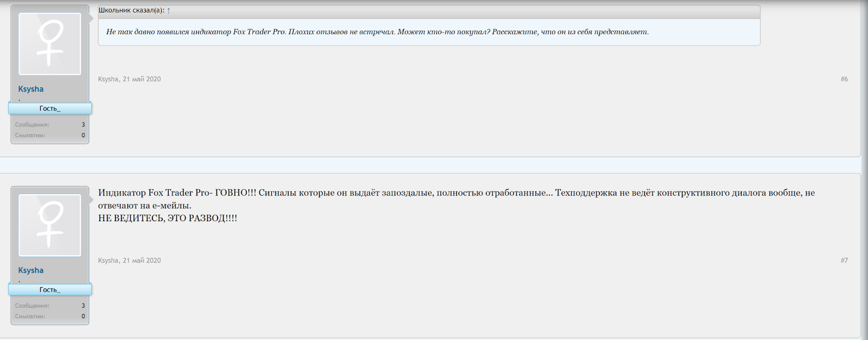
Task: Click the Симпатии count in post #7 sidebar
Action: pyautogui.click(x=83, y=316)
